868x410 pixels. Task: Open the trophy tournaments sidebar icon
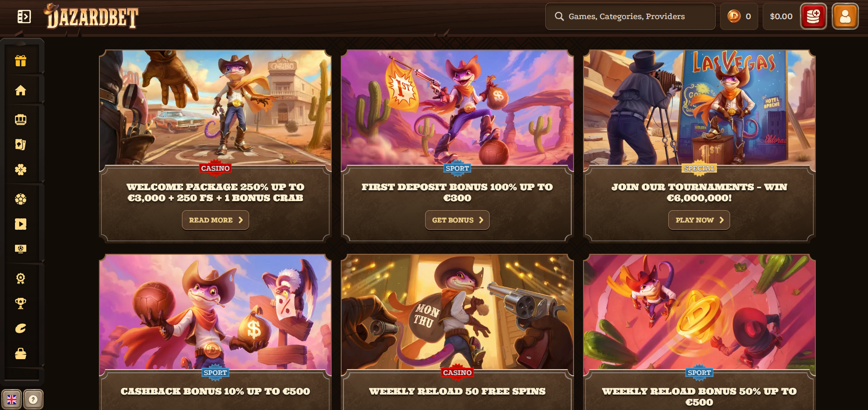point(20,303)
